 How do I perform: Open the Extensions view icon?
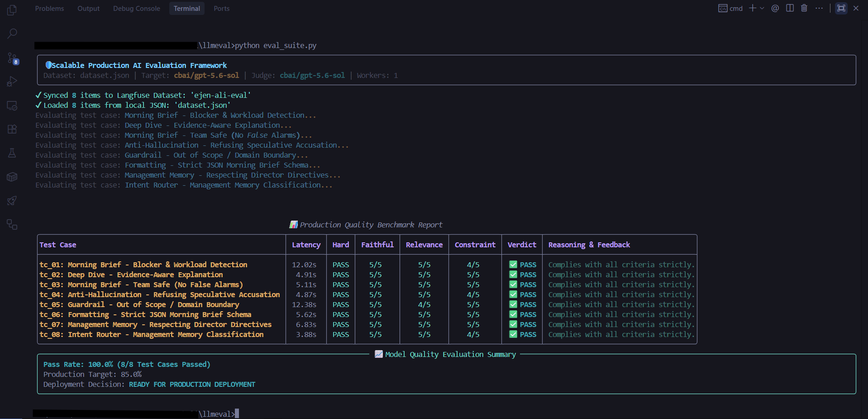(x=12, y=129)
